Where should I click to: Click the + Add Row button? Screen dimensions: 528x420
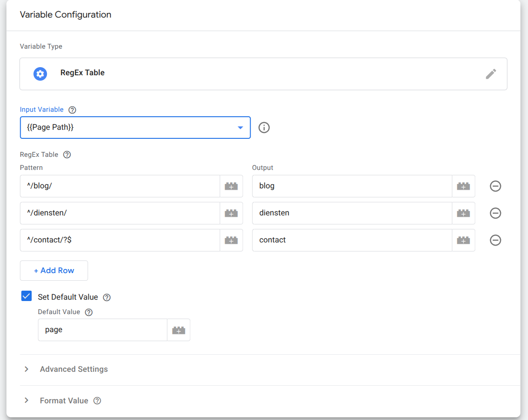point(54,270)
